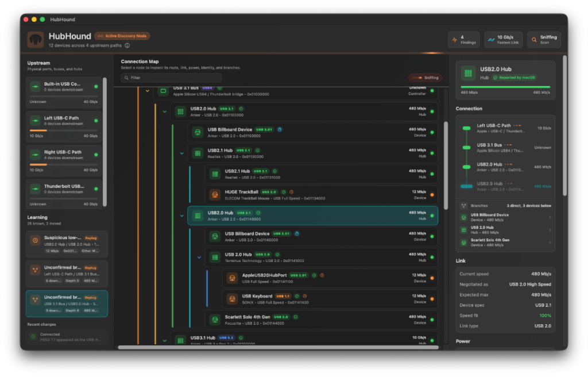Image resolution: width=588 pixels, height=377 pixels.
Task: Open the Thunderbolt USB upstream item
Action: (64, 193)
